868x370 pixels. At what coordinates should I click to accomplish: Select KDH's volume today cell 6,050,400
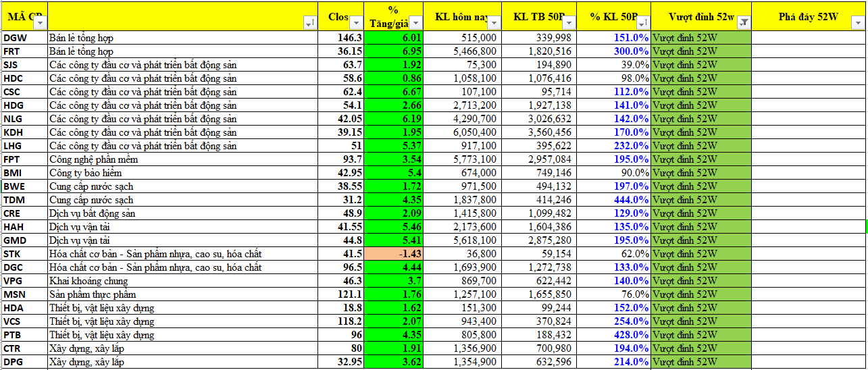click(x=462, y=132)
